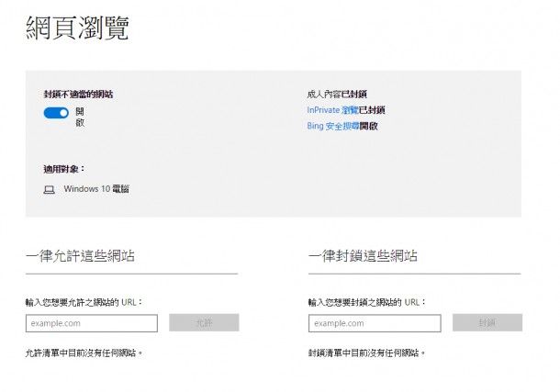Click the 允許清單中目前沒有任何網站 message
This screenshot has width=560, height=392.
[x=85, y=353]
